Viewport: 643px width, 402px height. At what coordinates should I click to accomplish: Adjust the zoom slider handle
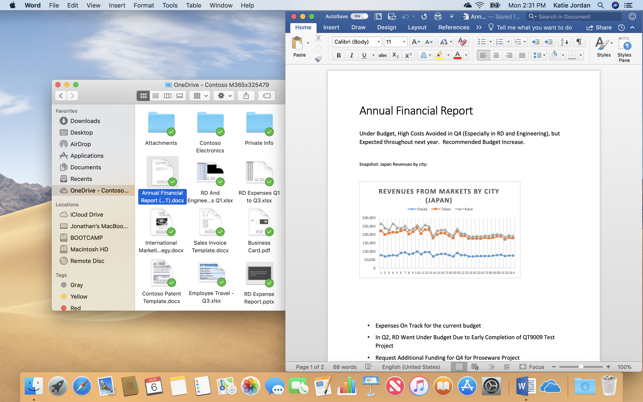[x=581, y=367]
